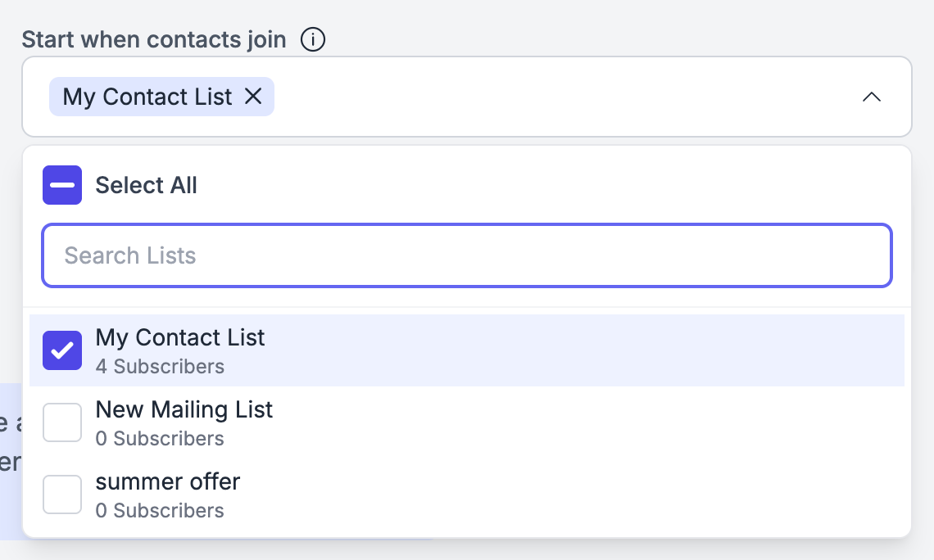Click the 4 Subscribers count text
The width and height of the screenshot is (934, 560).
click(x=160, y=367)
